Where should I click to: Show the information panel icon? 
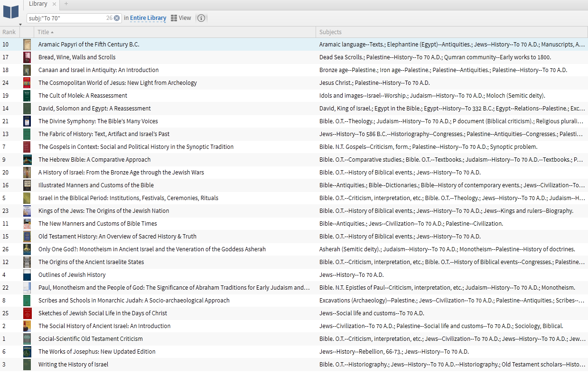tap(201, 18)
